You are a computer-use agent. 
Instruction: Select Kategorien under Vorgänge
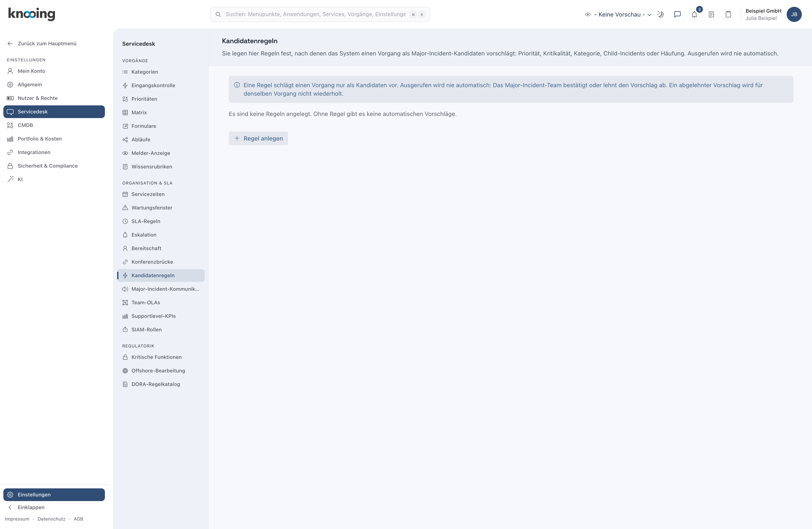tap(161, 72)
